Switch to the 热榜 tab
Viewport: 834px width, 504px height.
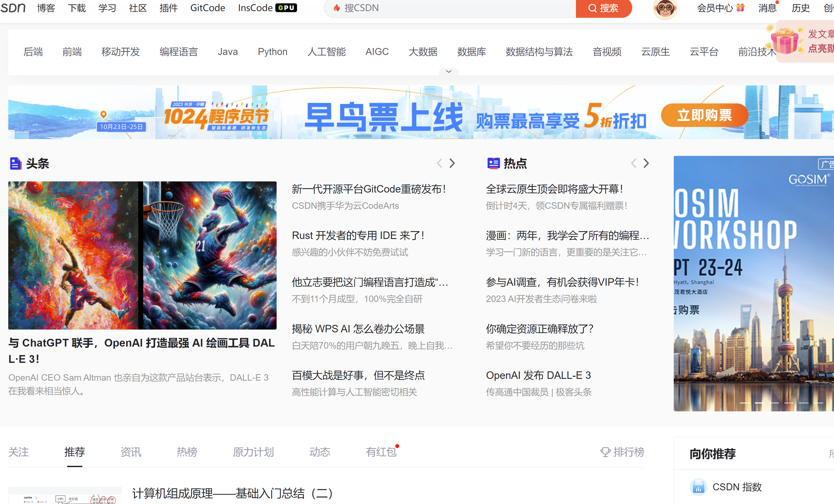pyautogui.click(x=187, y=452)
